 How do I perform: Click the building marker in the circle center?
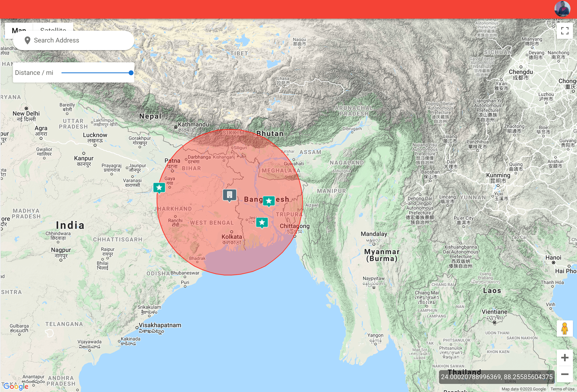pos(229,195)
